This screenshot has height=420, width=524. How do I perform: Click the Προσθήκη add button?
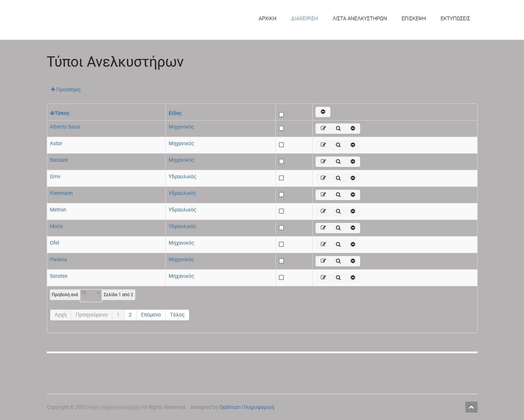pos(66,90)
